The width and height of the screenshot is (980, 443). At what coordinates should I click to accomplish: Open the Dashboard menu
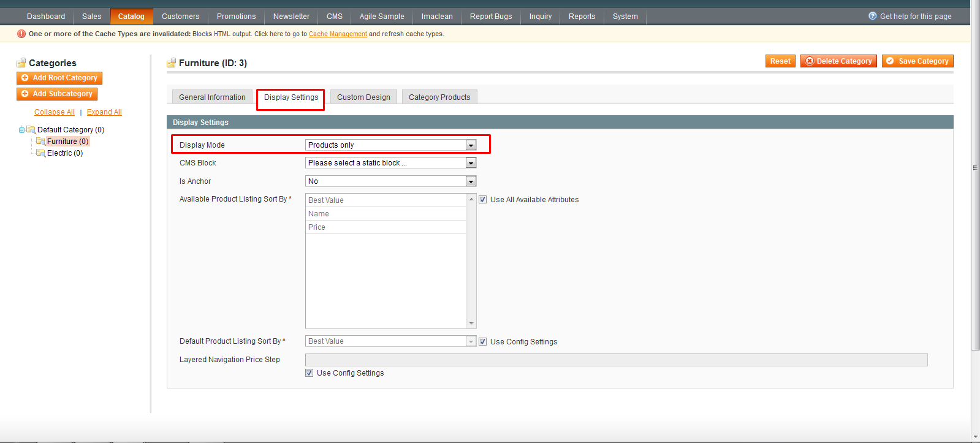click(x=46, y=17)
